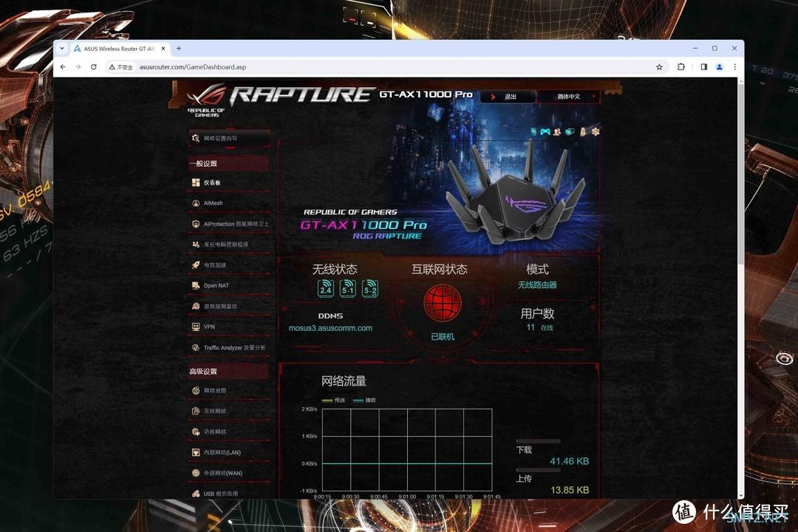Click the 13.85 KB upload value

coord(570,490)
